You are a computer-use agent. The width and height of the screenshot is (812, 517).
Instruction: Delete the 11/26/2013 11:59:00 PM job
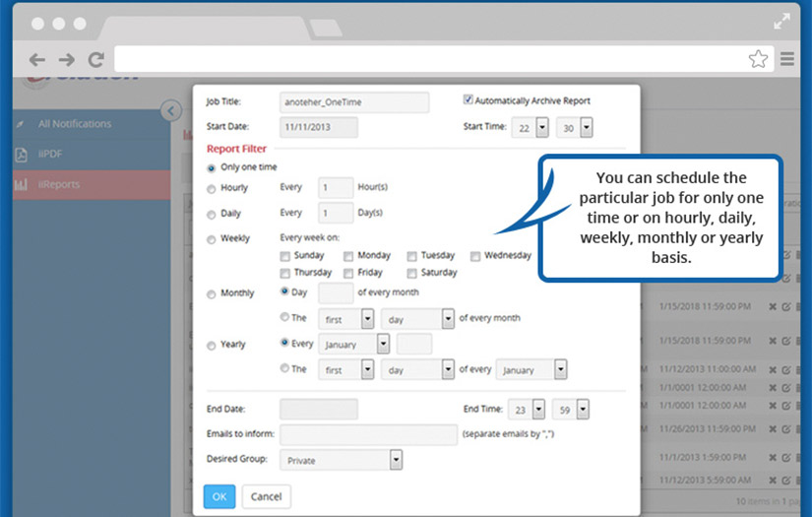pyautogui.click(x=772, y=429)
